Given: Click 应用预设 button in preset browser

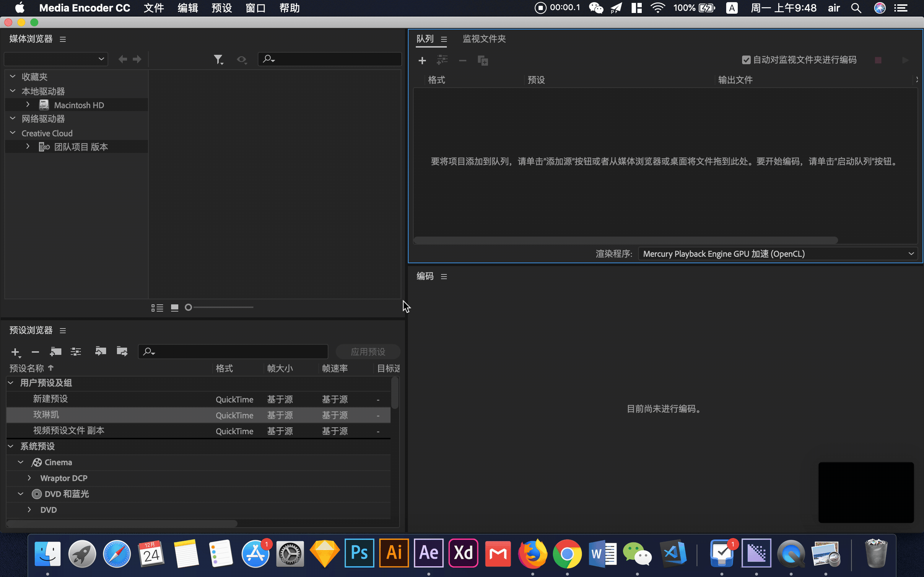Looking at the screenshot, I should pos(368,351).
